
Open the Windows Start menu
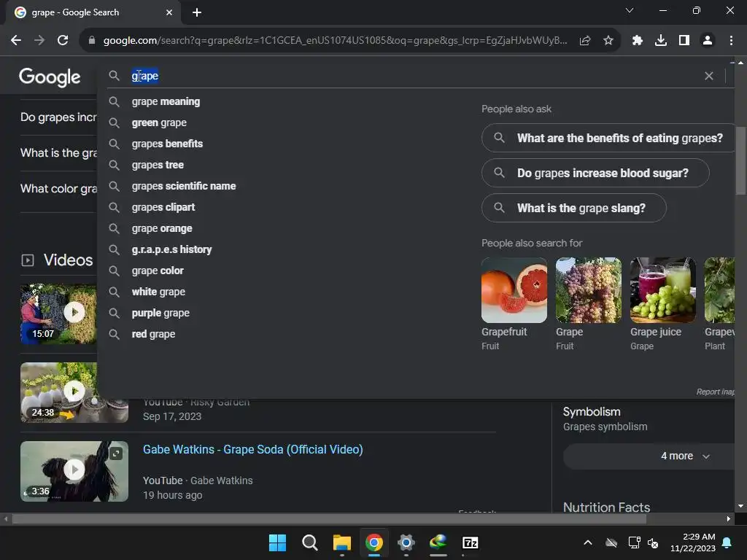[277, 542]
